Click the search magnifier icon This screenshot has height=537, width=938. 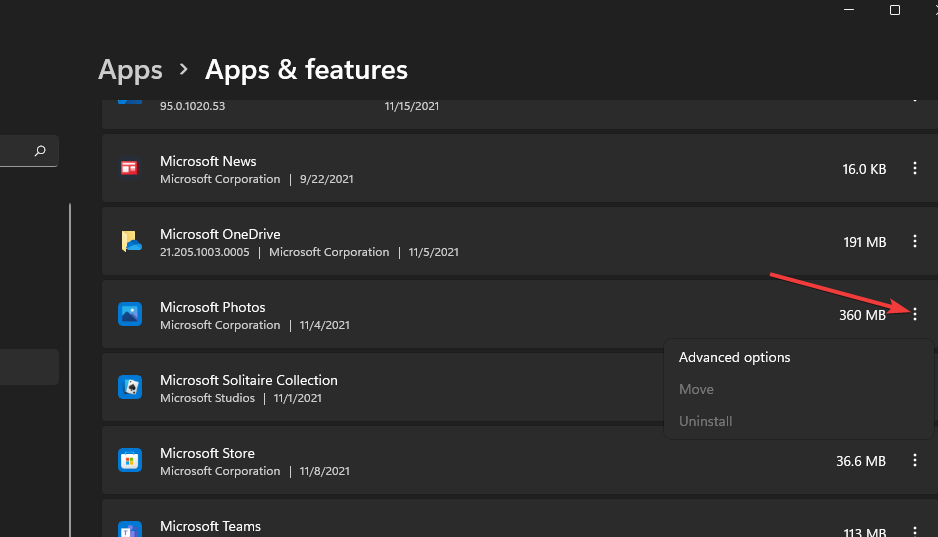coord(40,151)
